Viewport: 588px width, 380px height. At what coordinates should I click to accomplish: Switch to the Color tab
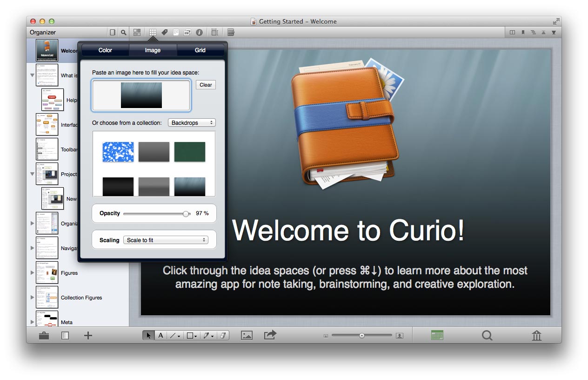pyautogui.click(x=105, y=50)
